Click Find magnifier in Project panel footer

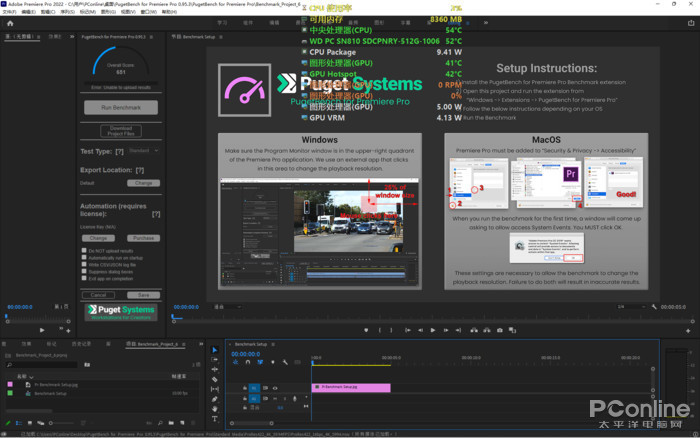(x=160, y=423)
